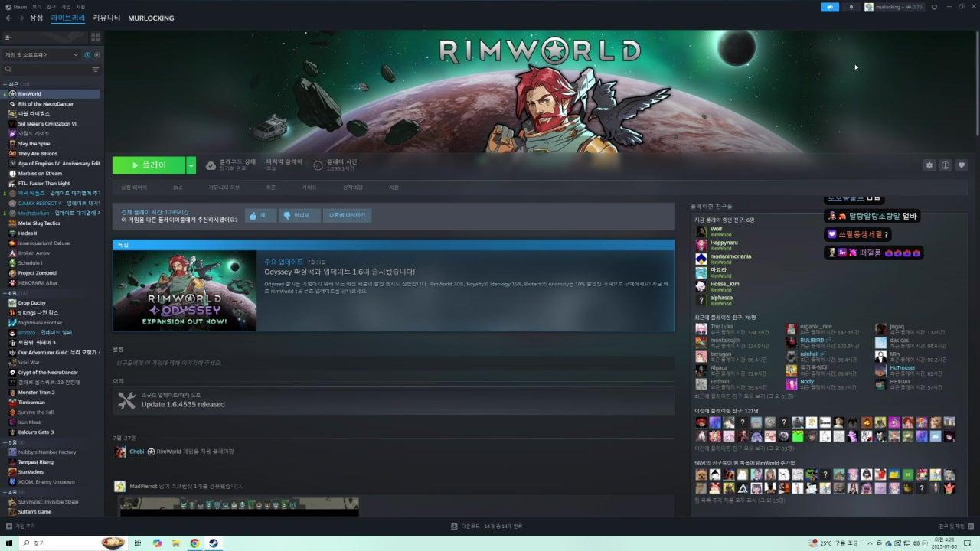Open Chrome from the taskbar
The width and height of the screenshot is (980, 551).
coord(194,543)
